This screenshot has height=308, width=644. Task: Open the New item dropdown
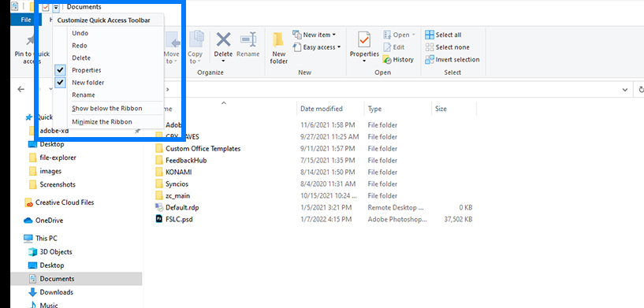pos(315,35)
